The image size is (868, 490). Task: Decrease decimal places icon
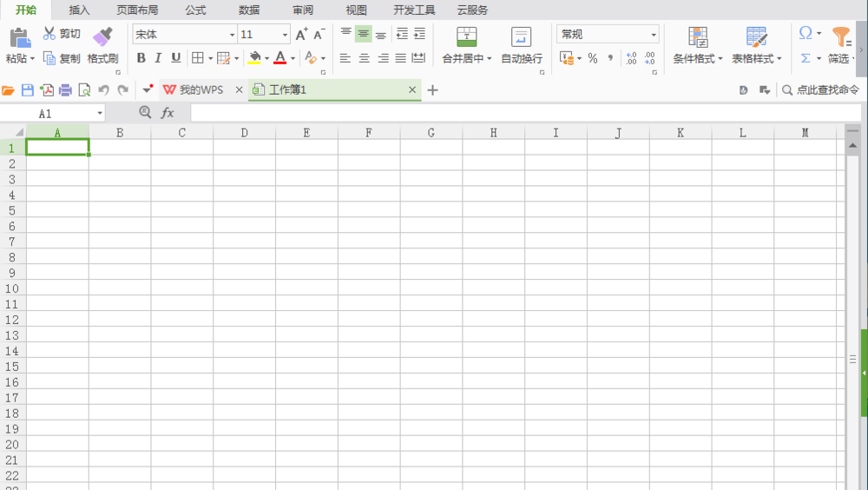[x=650, y=58]
